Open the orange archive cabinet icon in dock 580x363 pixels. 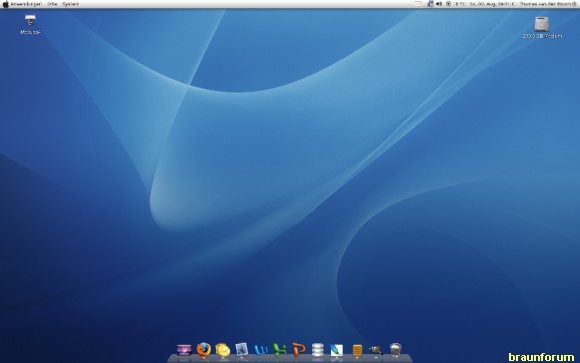(357, 350)
